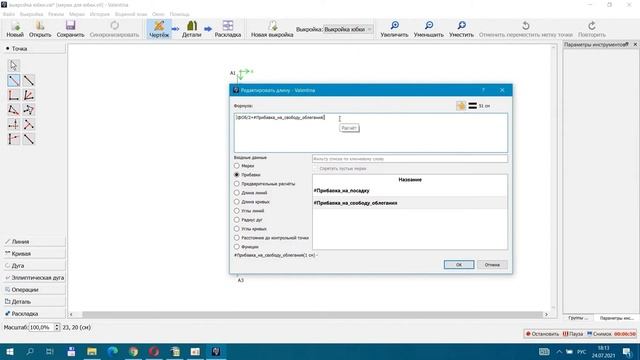Click the dialog help question mark
This screenshot has height=360, width=640.
(483, 90)
